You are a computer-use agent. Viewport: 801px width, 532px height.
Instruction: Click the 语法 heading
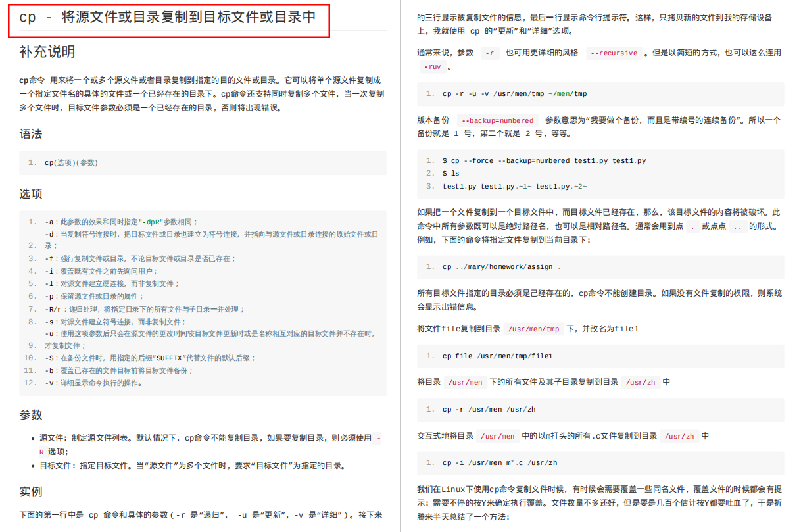pos(31,134)
